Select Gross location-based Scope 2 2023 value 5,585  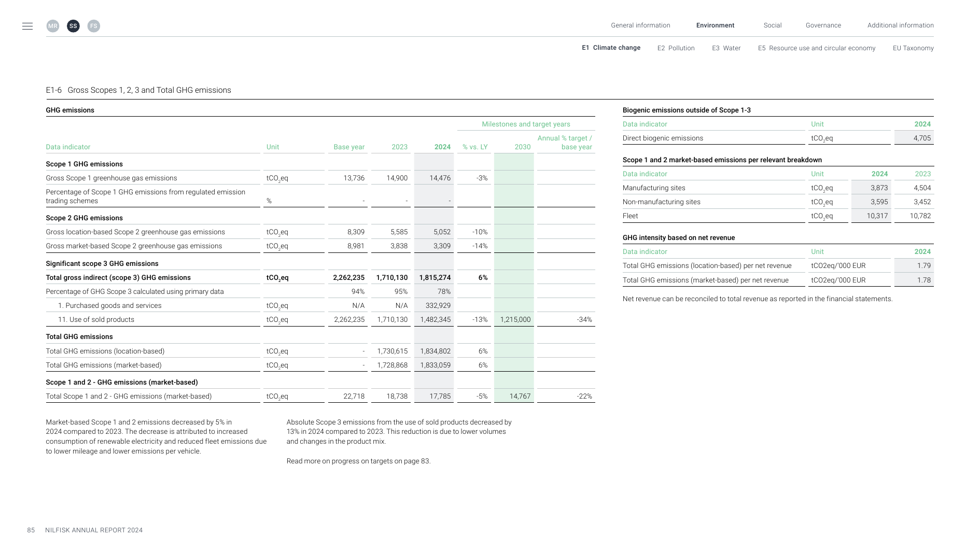tap(399, 232)
